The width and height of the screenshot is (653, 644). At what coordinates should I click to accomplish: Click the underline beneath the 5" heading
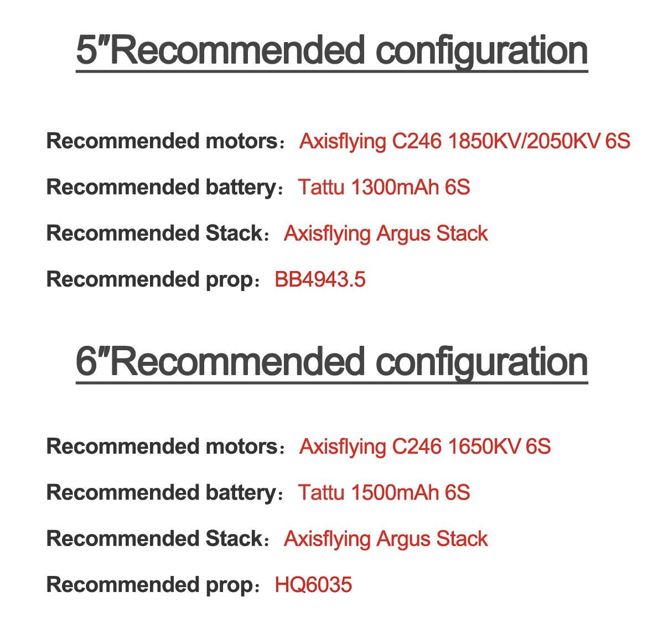332,71
